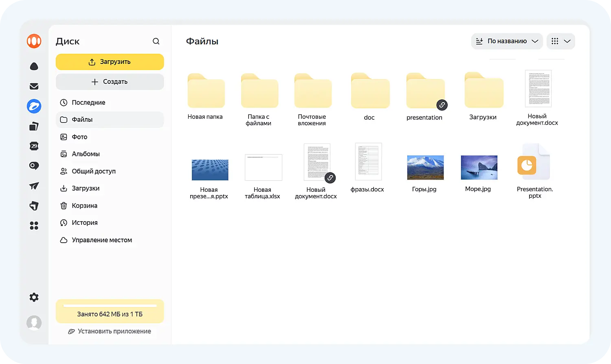Expand the По названию sort dropdown
The image size is (611, 364).
coord(507,41)
